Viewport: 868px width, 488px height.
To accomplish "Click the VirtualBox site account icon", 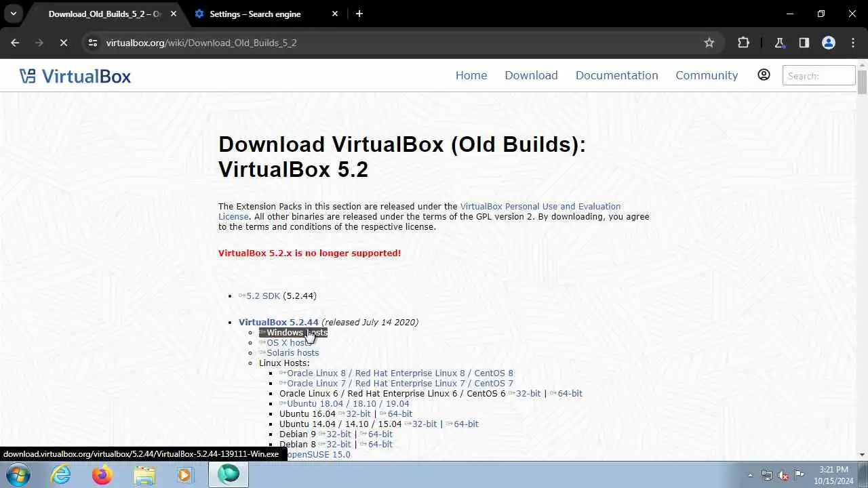I will pyautogui.click(x=764, y=75).
